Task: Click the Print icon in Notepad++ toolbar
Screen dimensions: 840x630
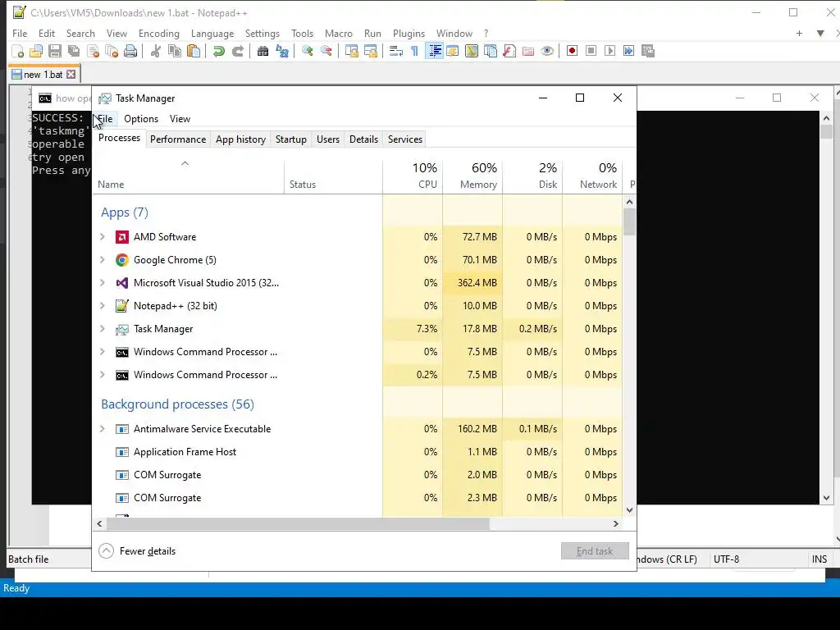Action: [x=130, y=51]
